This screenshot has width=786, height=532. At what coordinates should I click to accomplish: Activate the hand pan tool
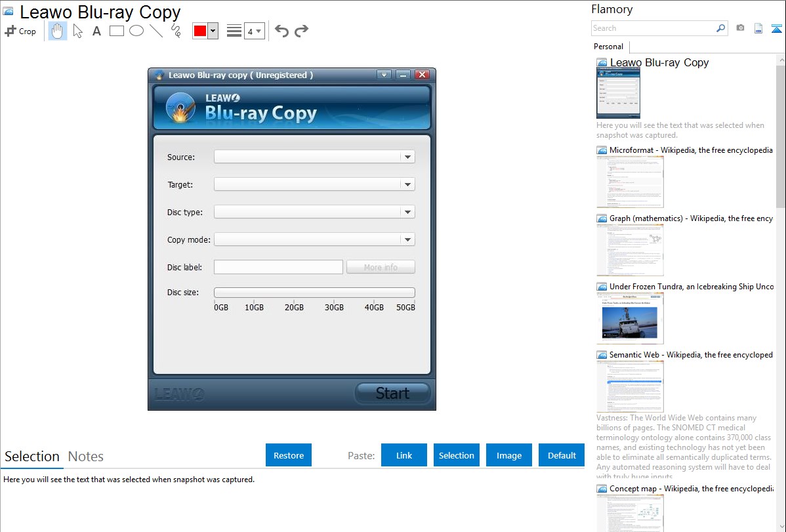pos(57,31)
